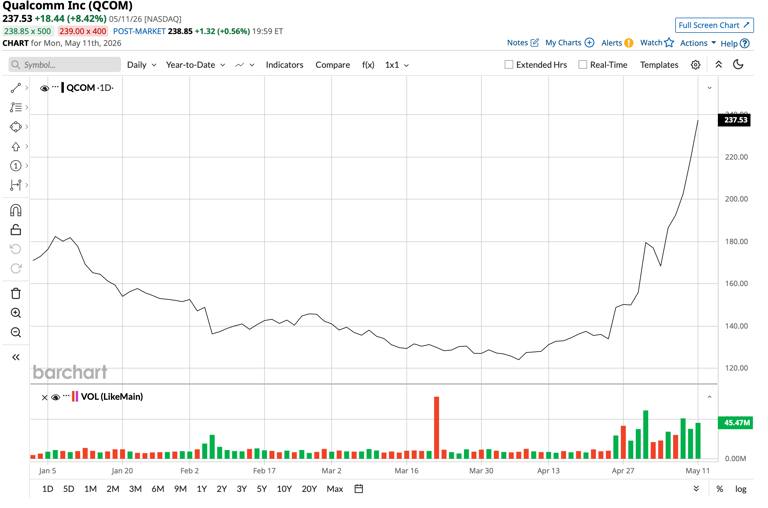Screen dimensions: 768x508
Task: Click the VOL indicator color swatch
Action: [x=75, y=396]
